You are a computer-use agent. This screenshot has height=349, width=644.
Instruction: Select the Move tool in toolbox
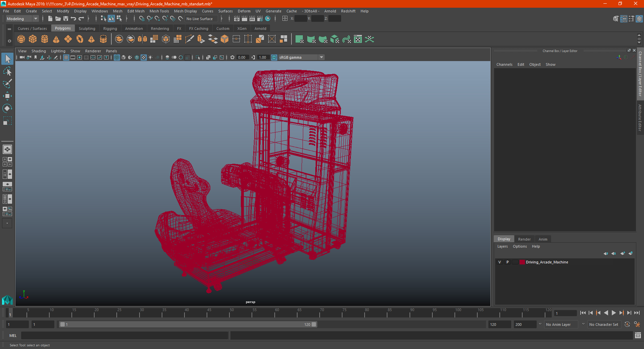tap(7, 96)
